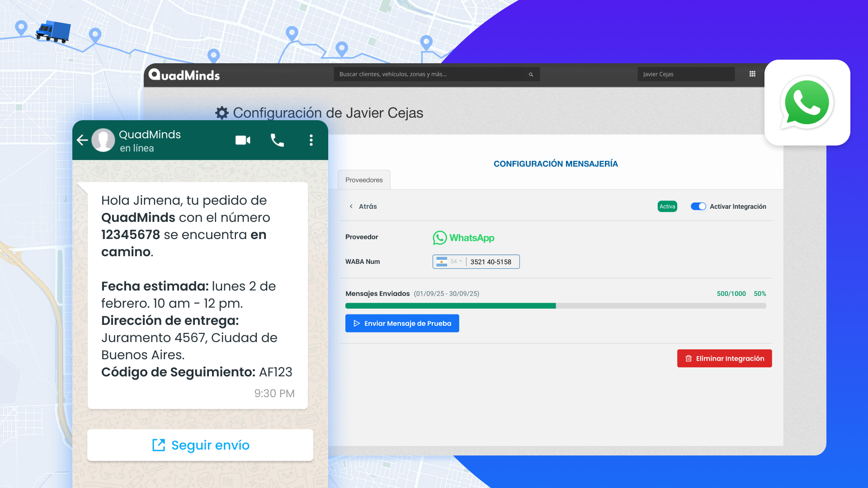Click Enviar Mensaje de Prueba button
Viewport: 868px width, 488px height.
pyautogui.click(x=402, y=324)
